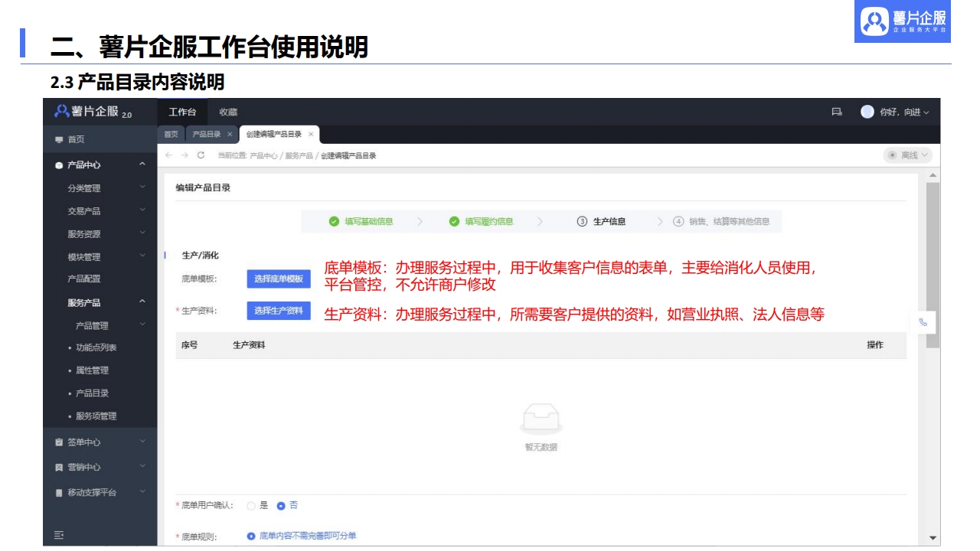Click the 产品中心 icon in sidebar
Viewport: 980px width, 551px height.
[59, 165]
